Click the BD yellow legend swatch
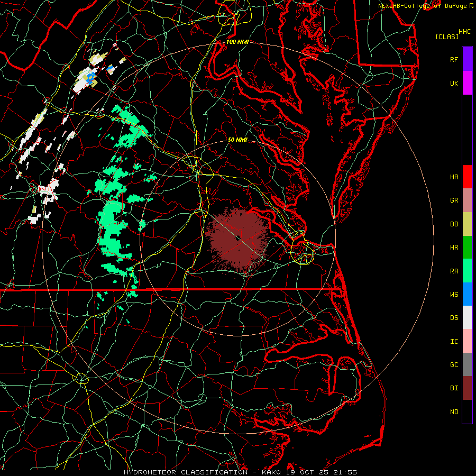476x476 pixels. coord(467,224)
